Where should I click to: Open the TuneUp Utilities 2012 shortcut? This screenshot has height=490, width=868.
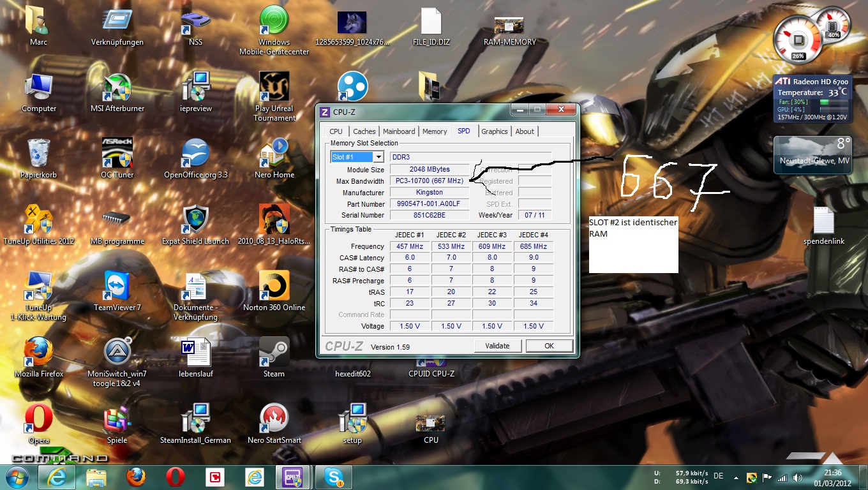pos(38,220)
